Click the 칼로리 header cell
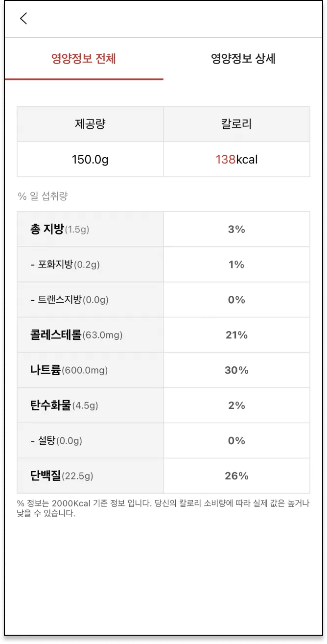 click(236, 124)
